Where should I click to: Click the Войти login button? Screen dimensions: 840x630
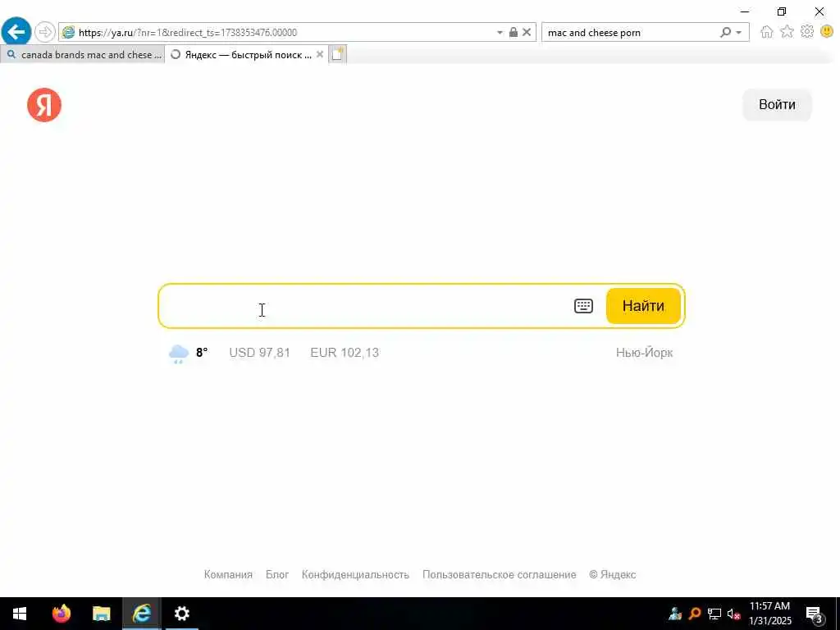pyautogui.click(x=777, y=104)
